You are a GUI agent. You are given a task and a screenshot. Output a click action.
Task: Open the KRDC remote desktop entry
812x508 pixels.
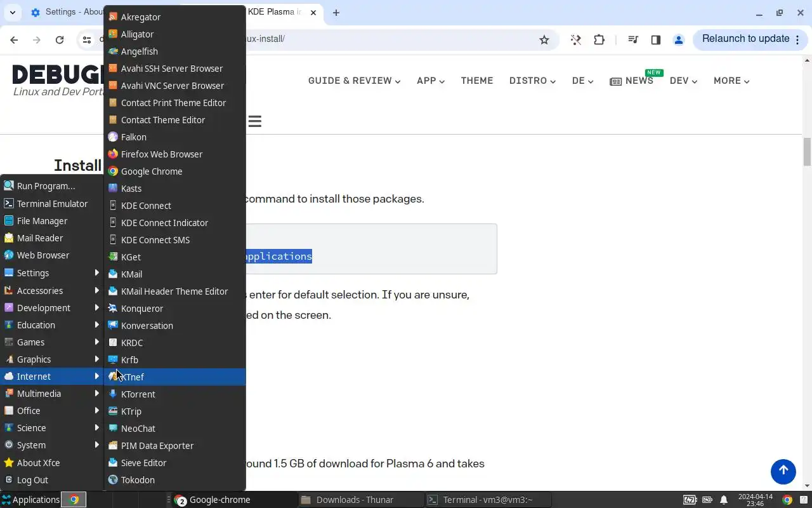click(x=175, y=343)
